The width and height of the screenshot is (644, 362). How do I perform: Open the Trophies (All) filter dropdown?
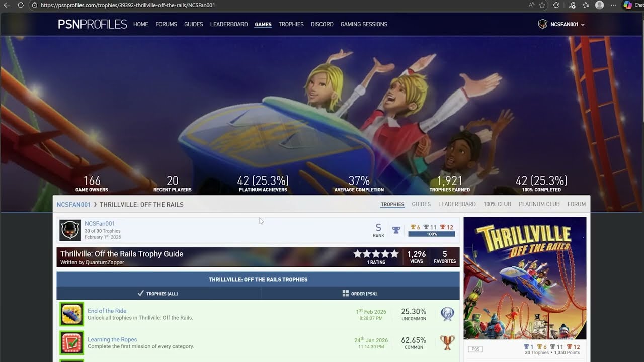[158, 293]
